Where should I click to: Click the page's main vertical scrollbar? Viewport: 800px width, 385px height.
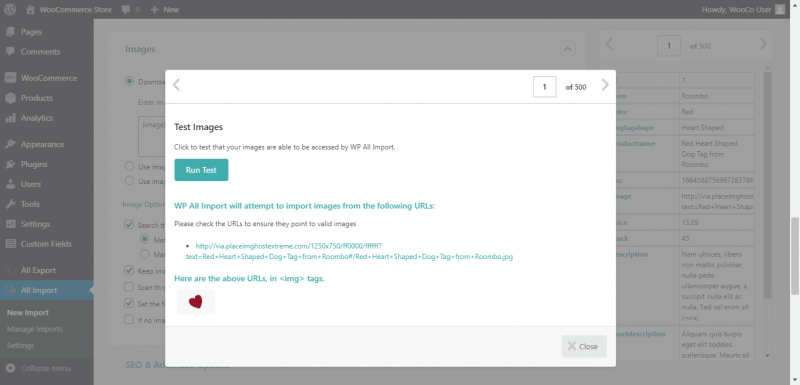coord(795,255)
